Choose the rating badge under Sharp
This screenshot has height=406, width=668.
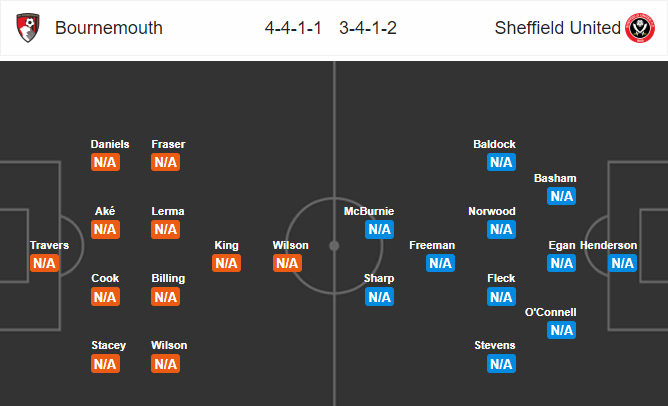coord(379,297)
